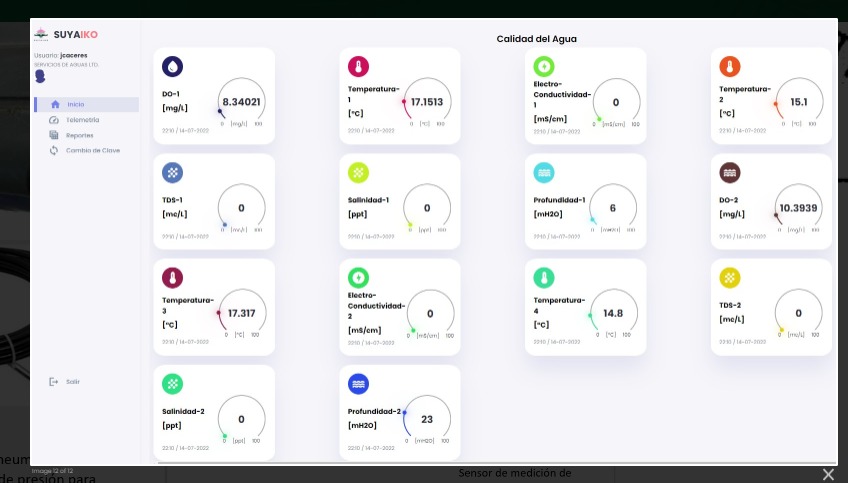Click the DO-1 water drop icon

173,67
